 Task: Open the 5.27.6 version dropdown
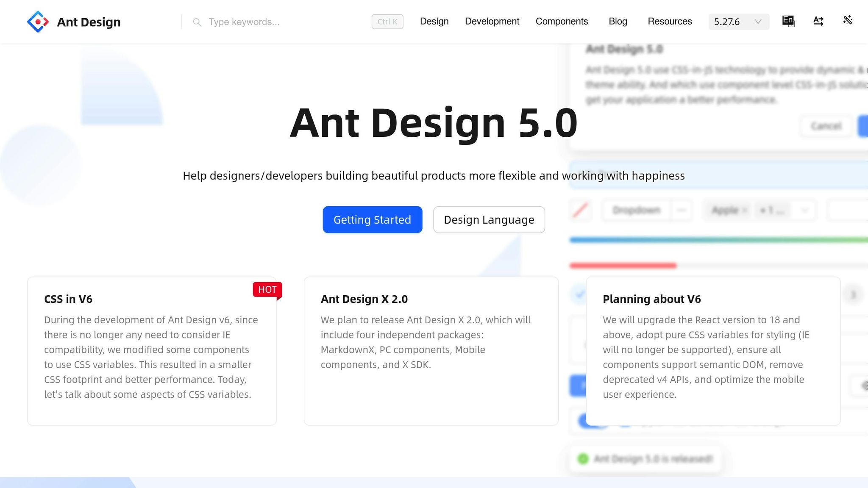click(738, 22)
